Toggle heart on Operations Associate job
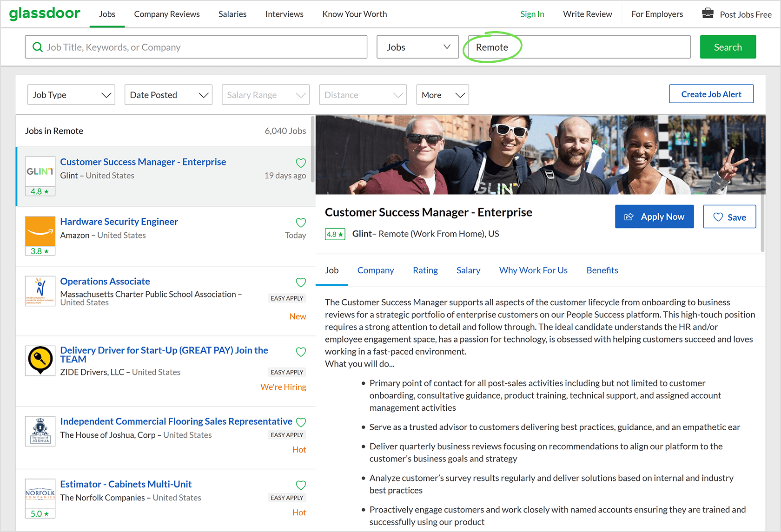Image resolution: width=781 pixels, height=532 pixels. click(301, 282)
